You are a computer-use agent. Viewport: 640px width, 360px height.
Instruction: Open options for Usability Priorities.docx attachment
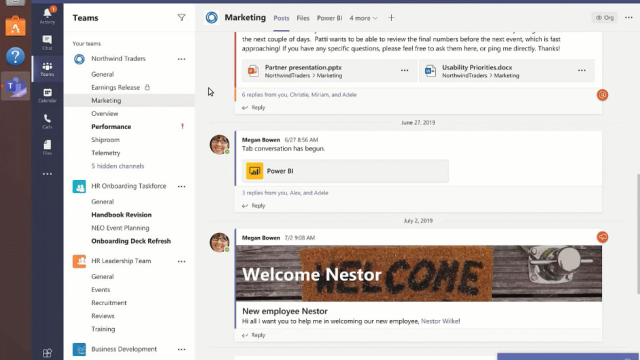point(582,70)
